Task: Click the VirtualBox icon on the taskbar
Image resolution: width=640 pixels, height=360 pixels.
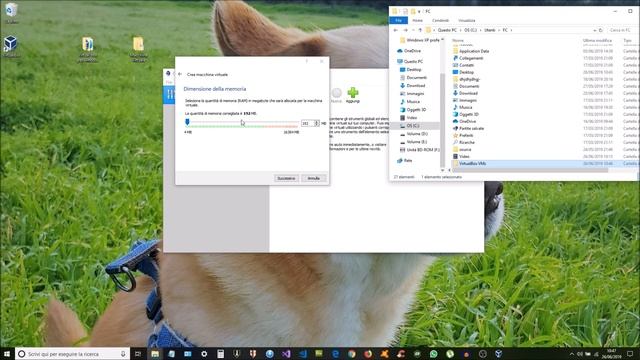Action: point(499,354)
